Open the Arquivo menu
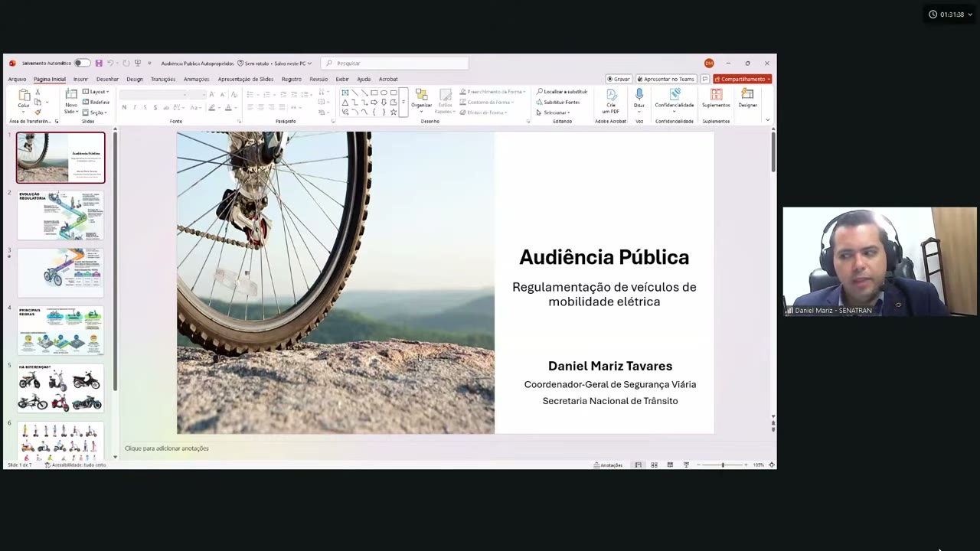Screen dimensions: 980x551 tap(17, 79)
